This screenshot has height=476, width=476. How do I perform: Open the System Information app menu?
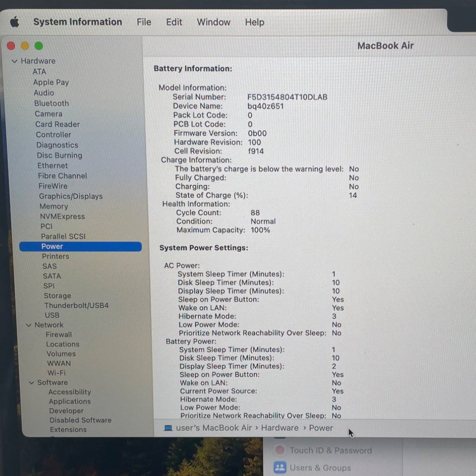point(78,22)
